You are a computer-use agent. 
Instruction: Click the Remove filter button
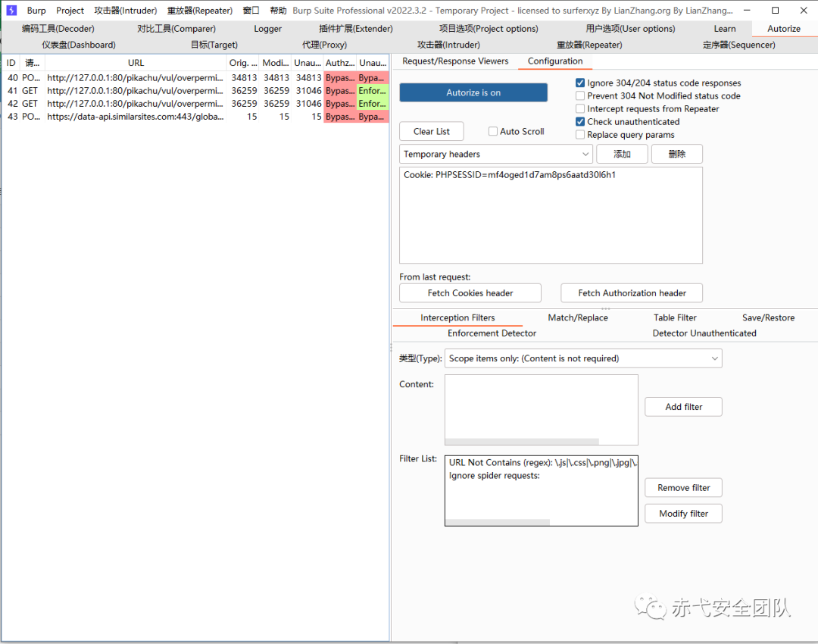[x=683, y=488]
